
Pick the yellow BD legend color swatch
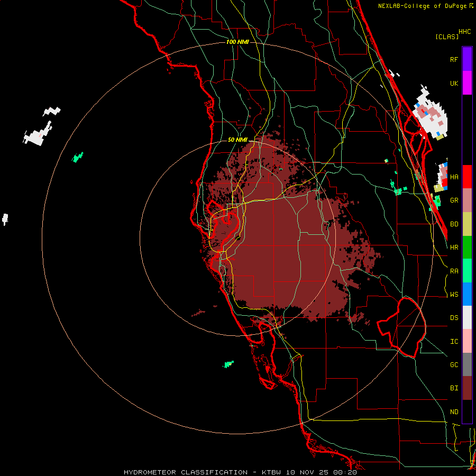tap(467, 224)
